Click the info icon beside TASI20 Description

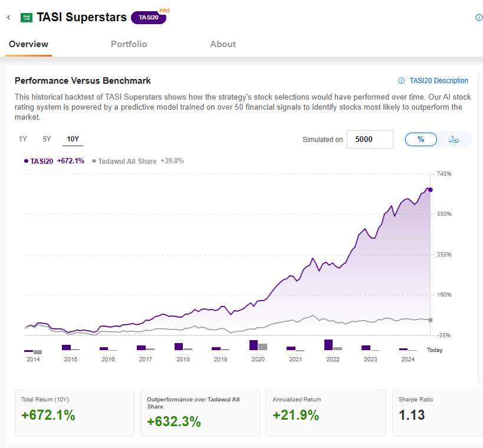point(402,81)
